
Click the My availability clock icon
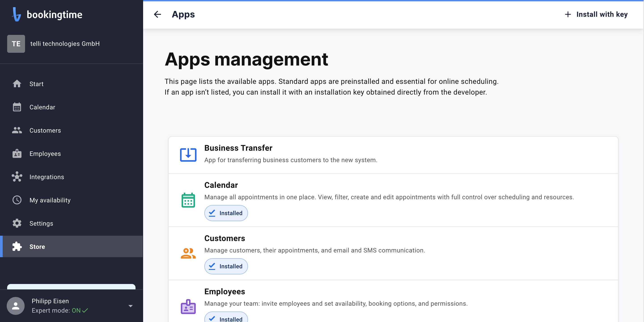(x=17, y=200)
